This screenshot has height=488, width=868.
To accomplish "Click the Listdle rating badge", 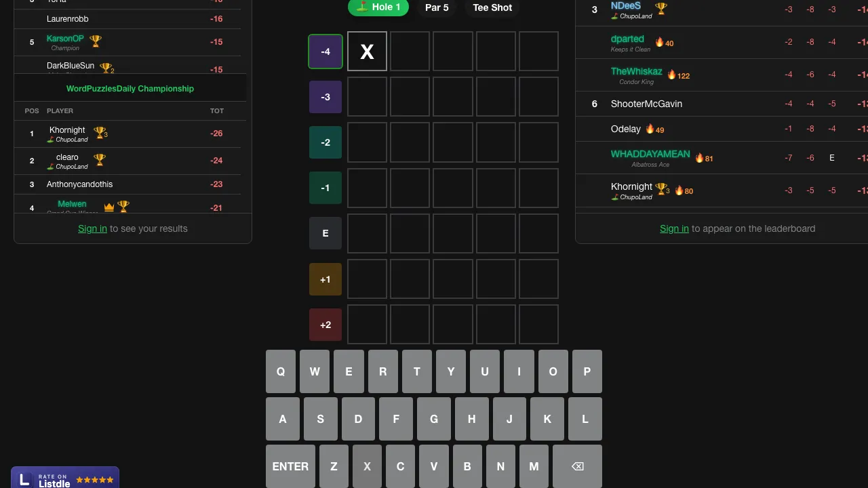I will coord(65,479).
